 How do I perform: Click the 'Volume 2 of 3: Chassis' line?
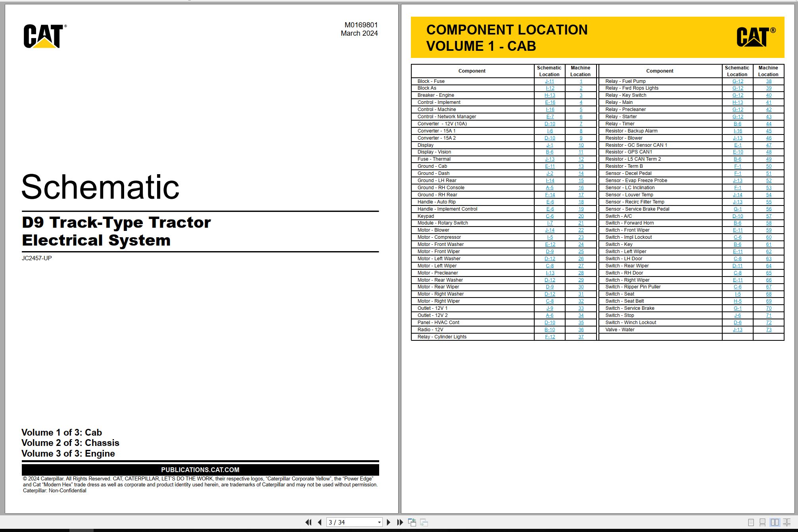70,443
